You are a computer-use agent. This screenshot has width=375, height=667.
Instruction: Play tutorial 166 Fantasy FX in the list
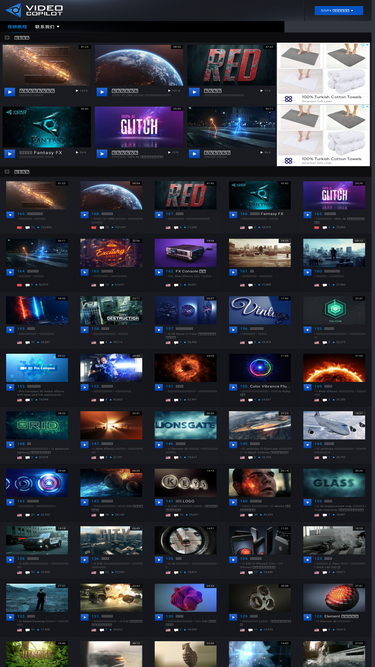click(233, 215)
